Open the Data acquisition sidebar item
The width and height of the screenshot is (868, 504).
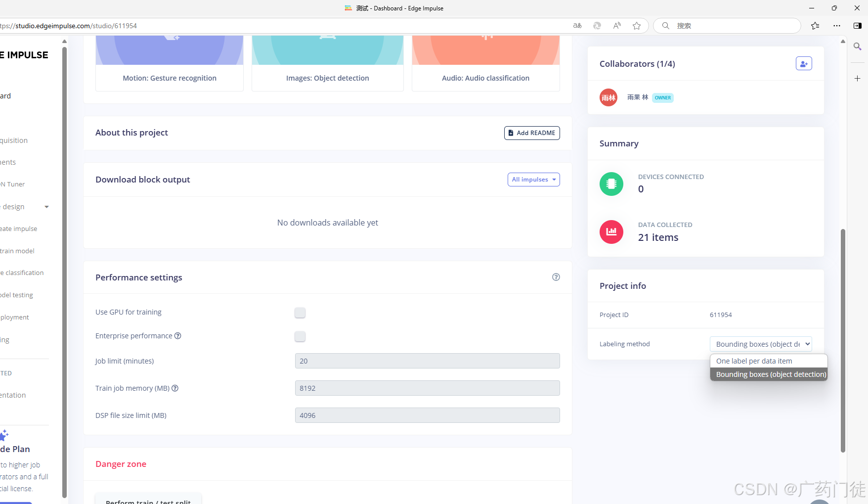coord(14,140)
